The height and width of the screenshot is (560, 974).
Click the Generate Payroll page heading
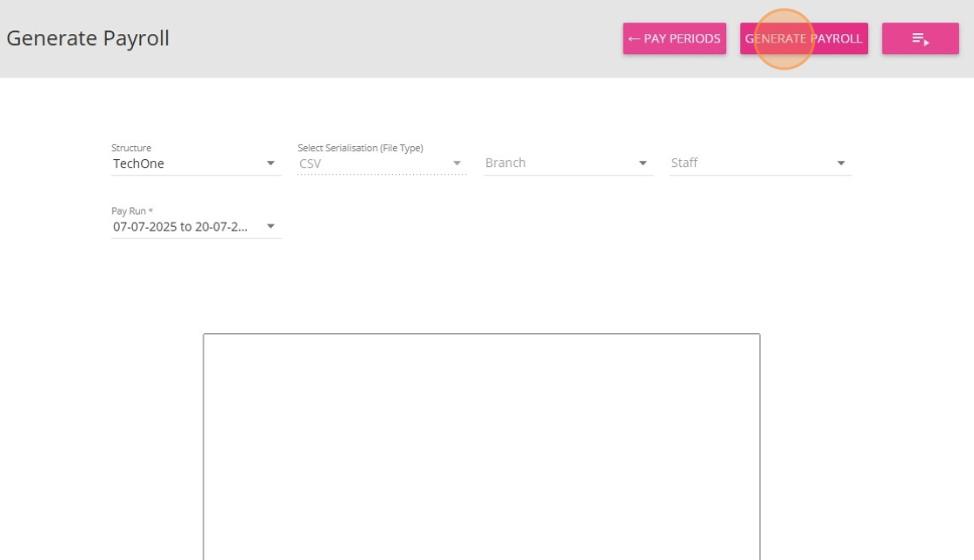click(x=88, y=38)
